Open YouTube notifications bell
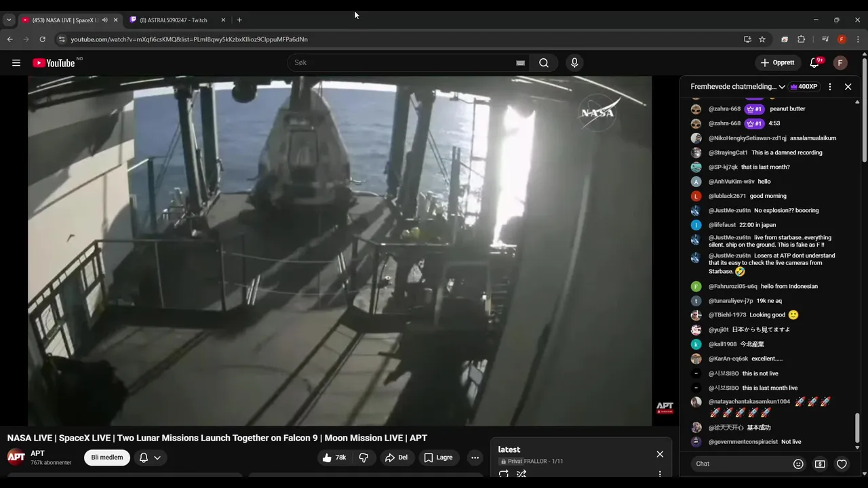Image resolution: width=868 pixels, height=488 pixels. click(814, 63)
